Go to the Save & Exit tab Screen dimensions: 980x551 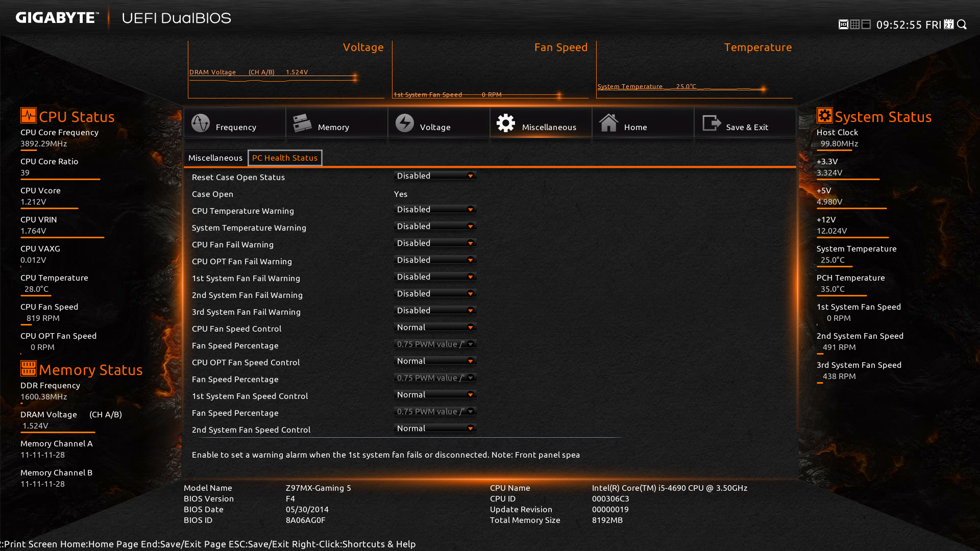[x=745, y=123]
